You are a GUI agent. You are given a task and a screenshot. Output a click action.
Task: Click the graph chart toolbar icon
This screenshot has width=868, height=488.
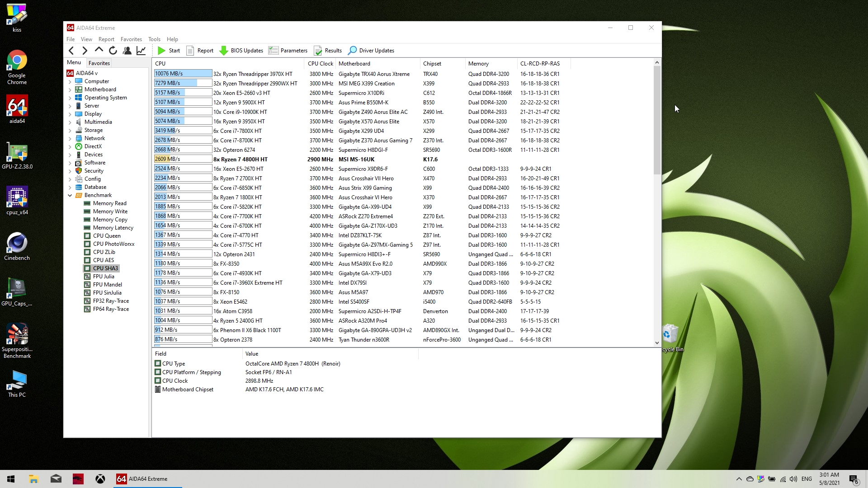point(141,51)
